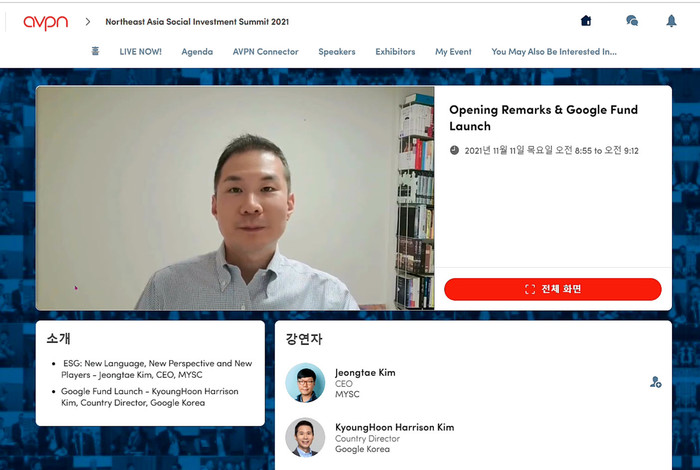Screen dimensions: 700x470
Task: Open Northeast Asia Social Investment Summit link
Action: pos(197,21)
